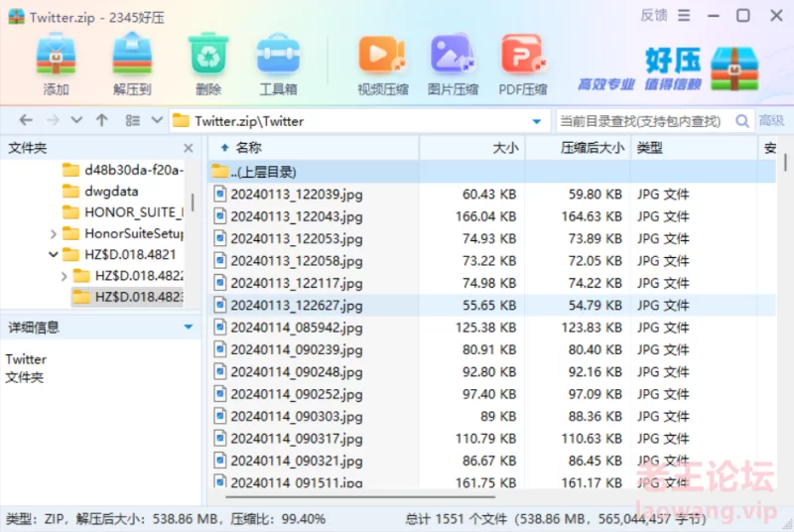Select file 20240114_090239.jpg

coord(491,349)
